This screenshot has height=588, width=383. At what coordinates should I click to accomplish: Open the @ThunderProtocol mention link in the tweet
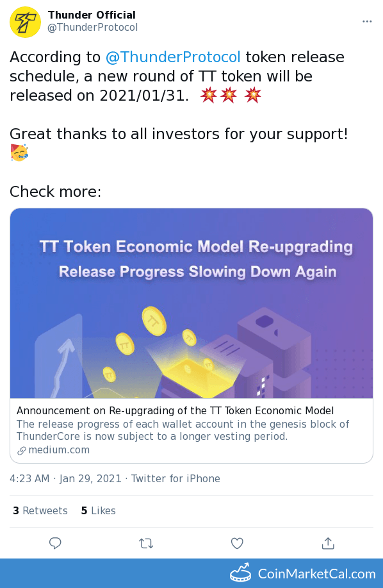click(173, 57)
